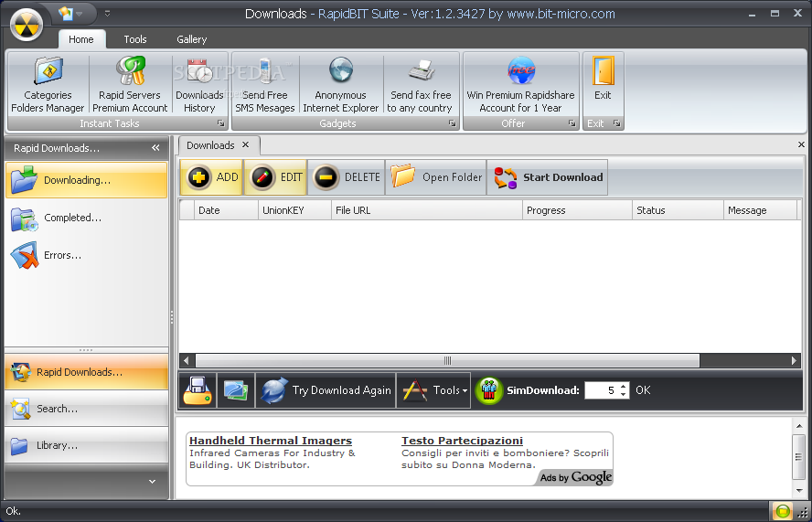Click OK next to SimDownload
Viewport: 812px width, 522px height.
coord(643,390)
